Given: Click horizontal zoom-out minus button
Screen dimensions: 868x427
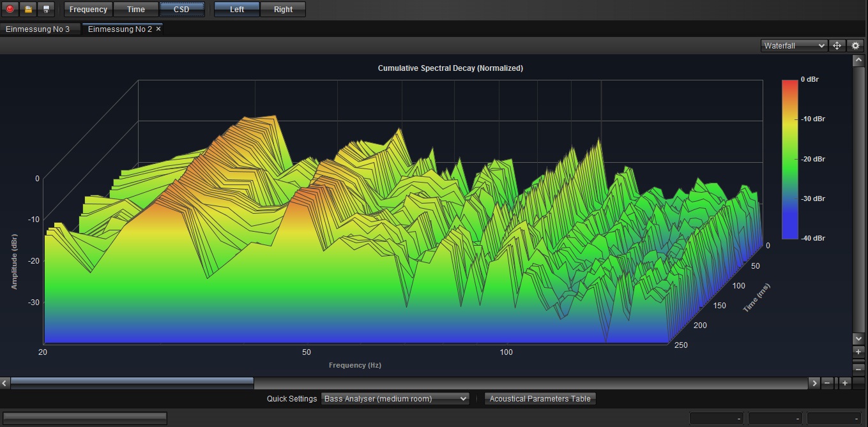Looking at the screenshot, I should click(x=828, y=383).
